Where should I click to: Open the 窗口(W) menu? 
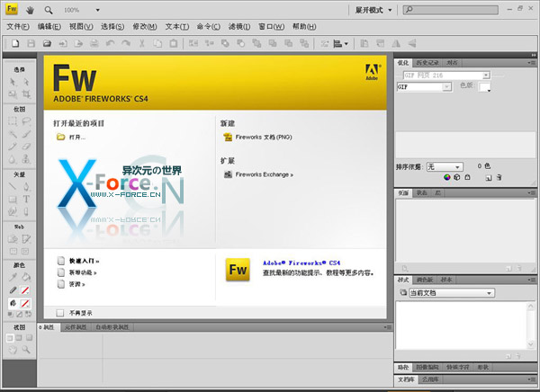(272, 26)
